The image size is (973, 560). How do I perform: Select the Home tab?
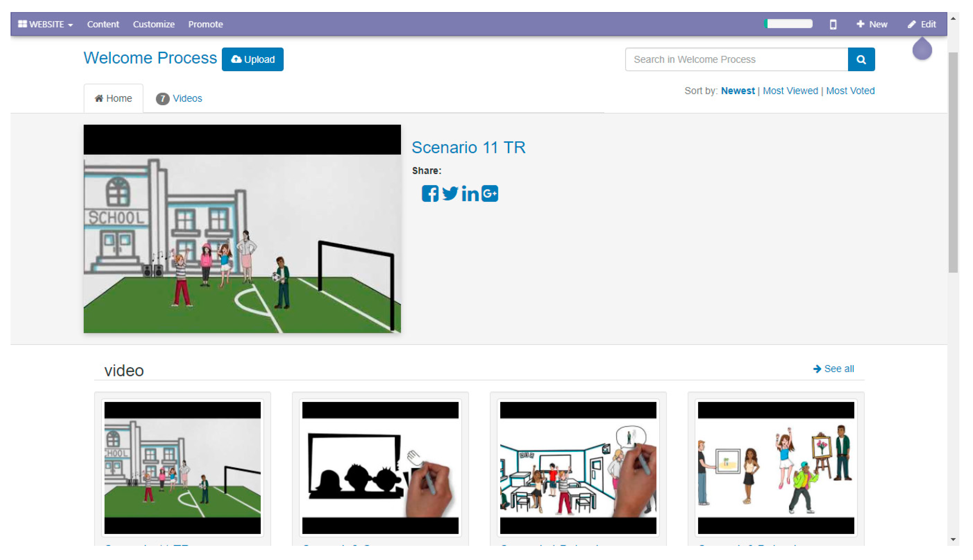pyautogui.click(x=113, y=99)
